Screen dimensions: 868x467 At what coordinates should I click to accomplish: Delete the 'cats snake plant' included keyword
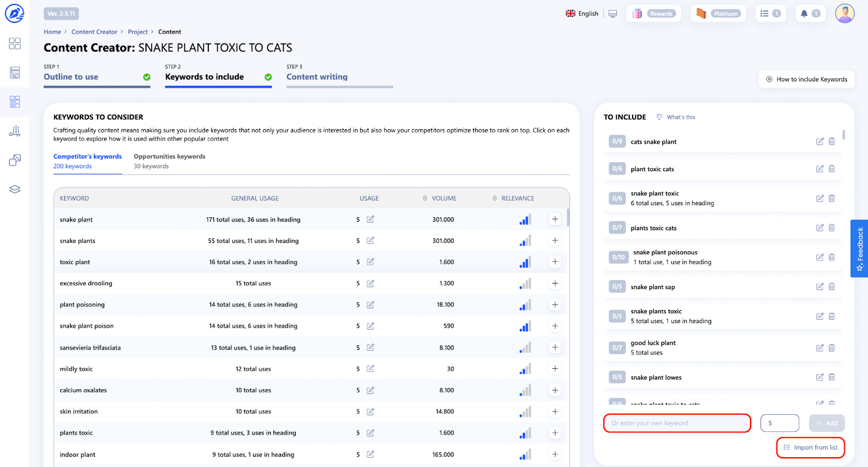pos(832,142)
